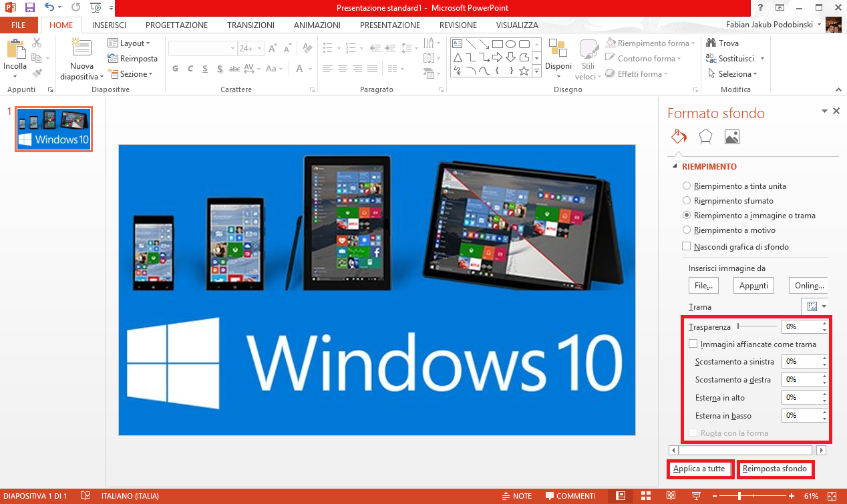Collapse the RIEMPIMENTO section
Image resolution: width=847 pixels, height=504 pixels.
tap(675, 167)
